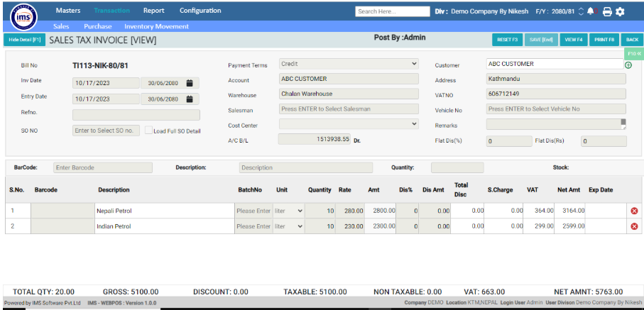Click the Quantity entry field

pos(457,167)
